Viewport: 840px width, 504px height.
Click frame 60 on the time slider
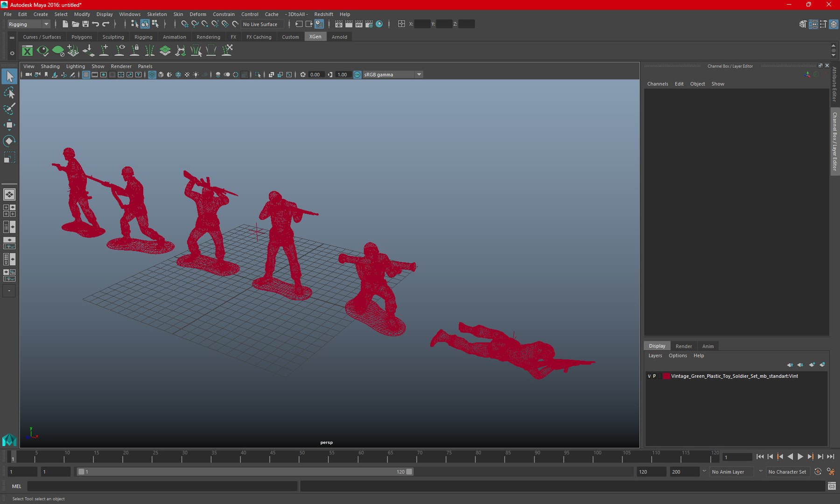point(361,457)
